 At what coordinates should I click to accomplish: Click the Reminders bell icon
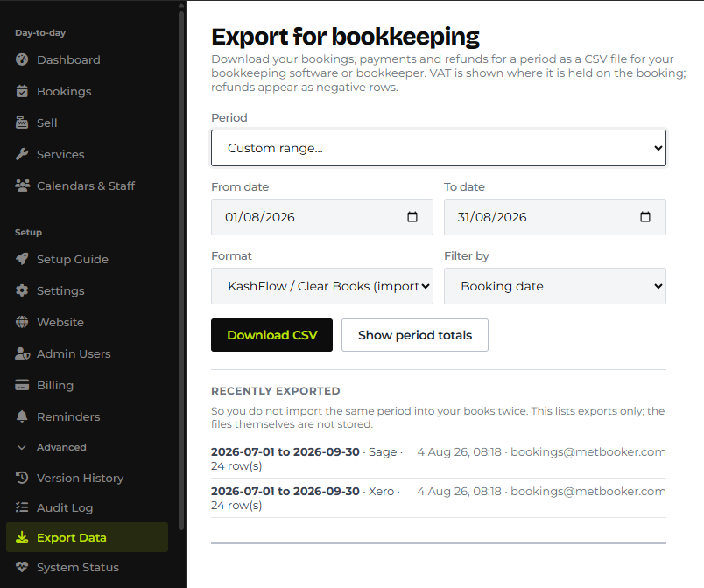tap(22, 416)
